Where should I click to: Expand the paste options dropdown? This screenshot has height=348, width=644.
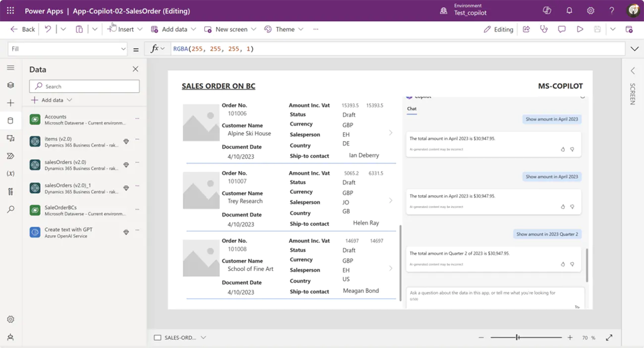point(94,29)
